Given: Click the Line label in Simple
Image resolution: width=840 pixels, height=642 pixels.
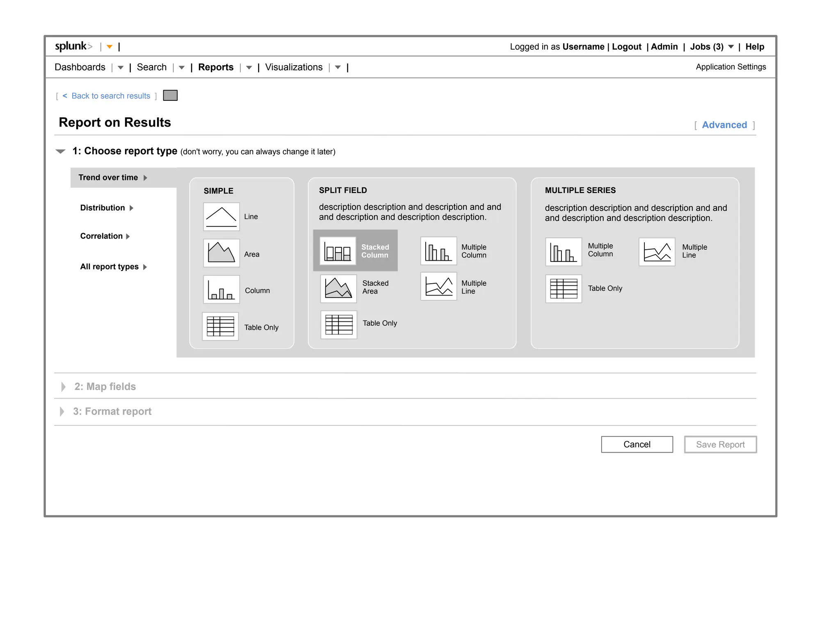Looking at the screenshot, I should 251,216.
